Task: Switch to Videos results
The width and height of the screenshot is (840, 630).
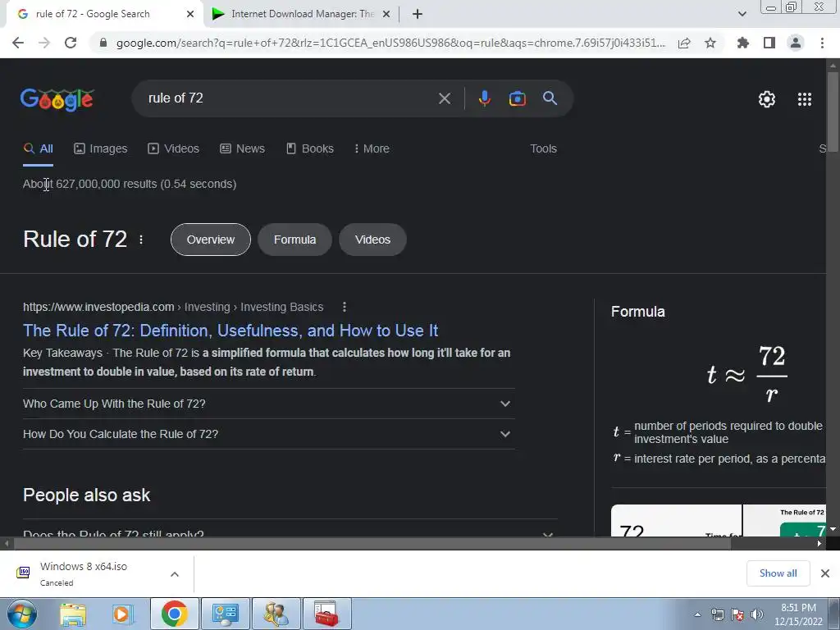Action: (x=174, y=148)
